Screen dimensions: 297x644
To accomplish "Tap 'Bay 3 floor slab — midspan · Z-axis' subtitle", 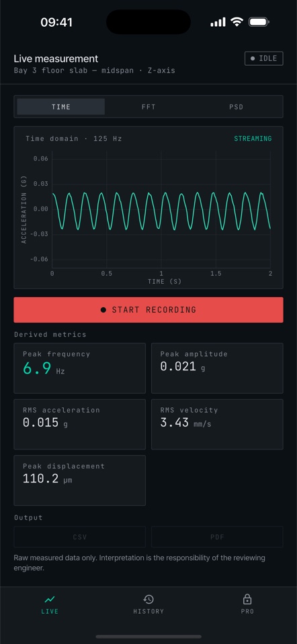I will [95, 70].
